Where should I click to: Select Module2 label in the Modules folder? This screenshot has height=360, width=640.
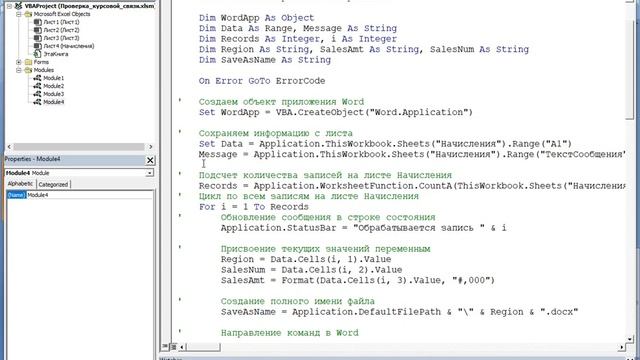pos(53,86)
